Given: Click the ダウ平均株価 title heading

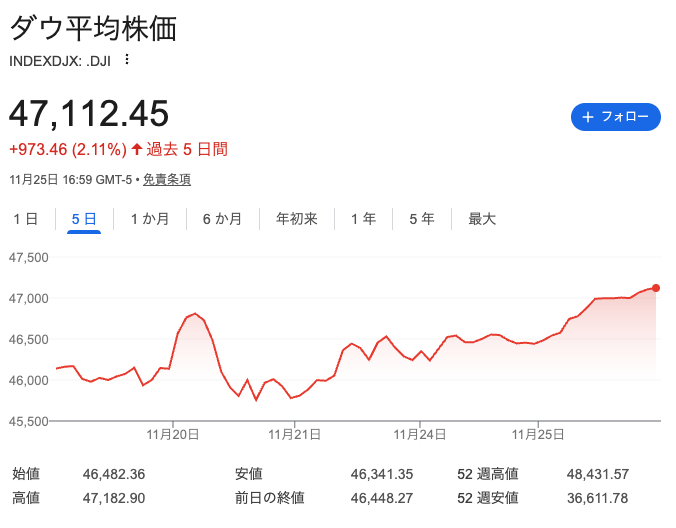Looking at the screenshot, I should click(x=93, y=29).
